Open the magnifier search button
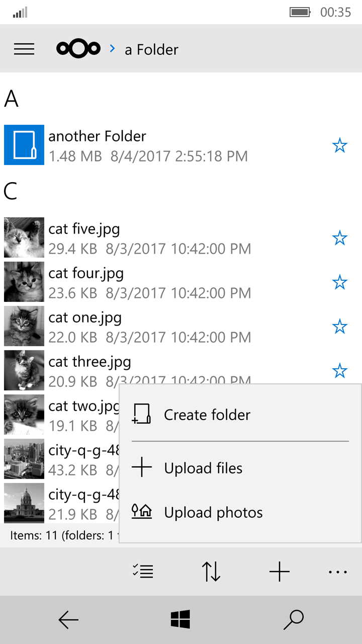This screenshot has height=644, width=362. pyautogui.click(x=294, y=620)
